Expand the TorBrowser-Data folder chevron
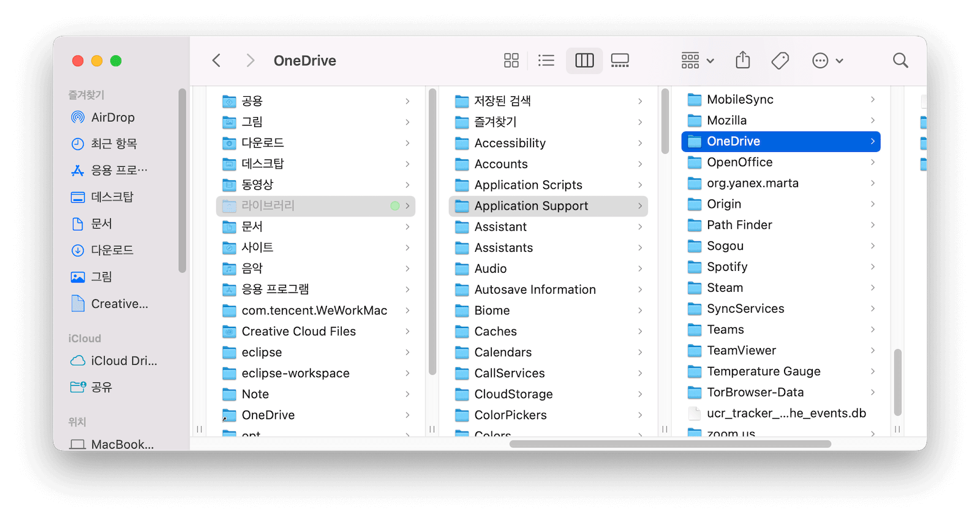980x521 pixels. pyautogui.click(x=873, y=392)
